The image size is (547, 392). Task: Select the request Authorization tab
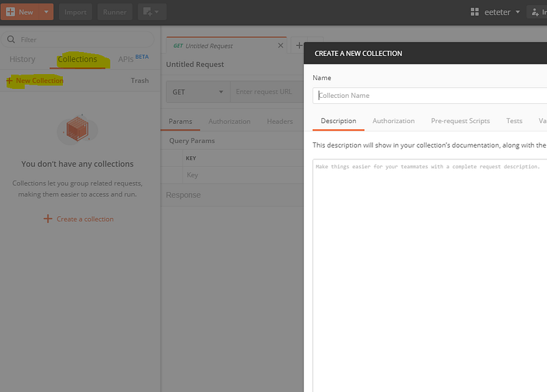pos(230,122)
